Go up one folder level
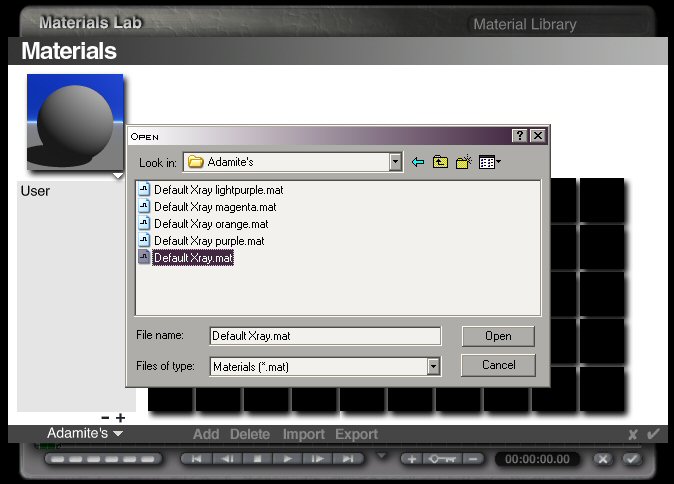Viewport: 674px width, 484px height. pyautogui.click(x=440, y=162)
